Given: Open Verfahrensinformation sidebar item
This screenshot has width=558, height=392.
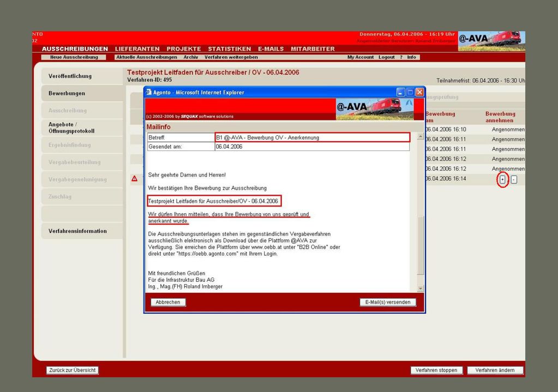Looking at the screenshot, I should pyautogui.click(x=82, y=231).
